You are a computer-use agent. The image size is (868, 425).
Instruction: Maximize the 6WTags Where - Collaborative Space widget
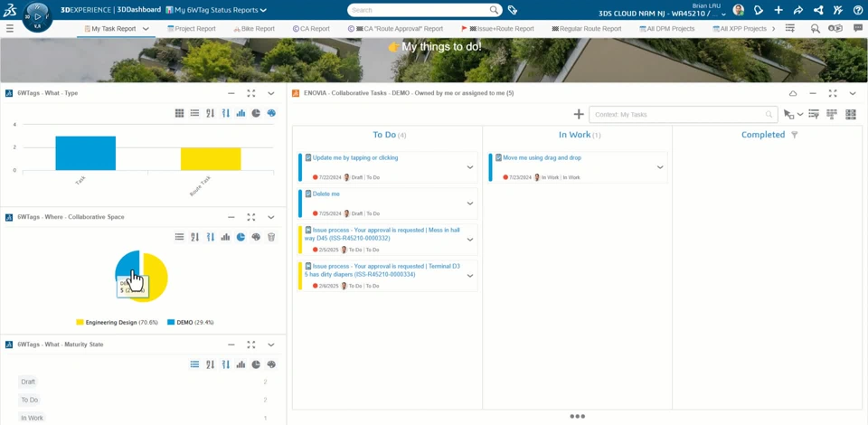[251, 217]
